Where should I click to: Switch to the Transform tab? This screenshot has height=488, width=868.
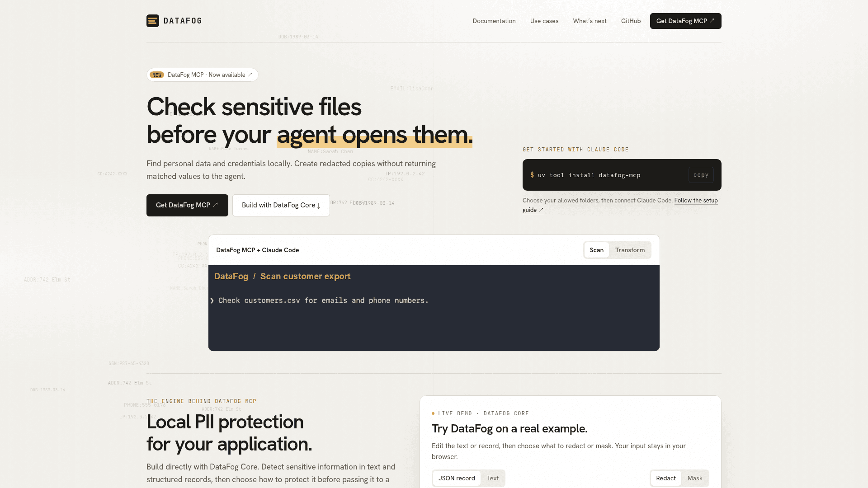[x=630, y=250]
